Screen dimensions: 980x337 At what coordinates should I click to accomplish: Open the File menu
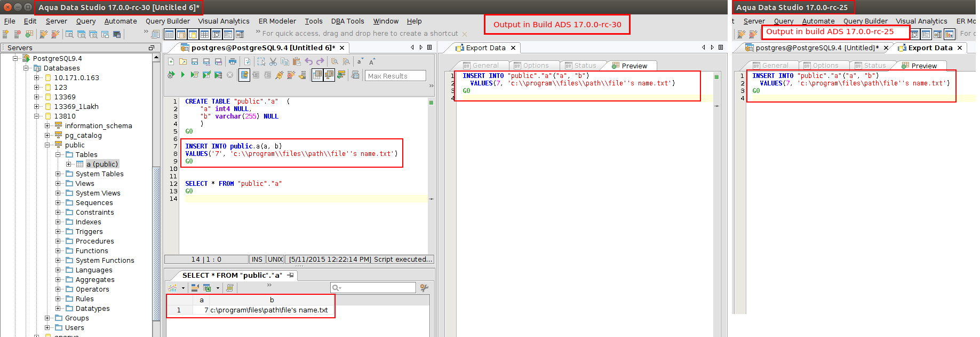pos(10,21)
